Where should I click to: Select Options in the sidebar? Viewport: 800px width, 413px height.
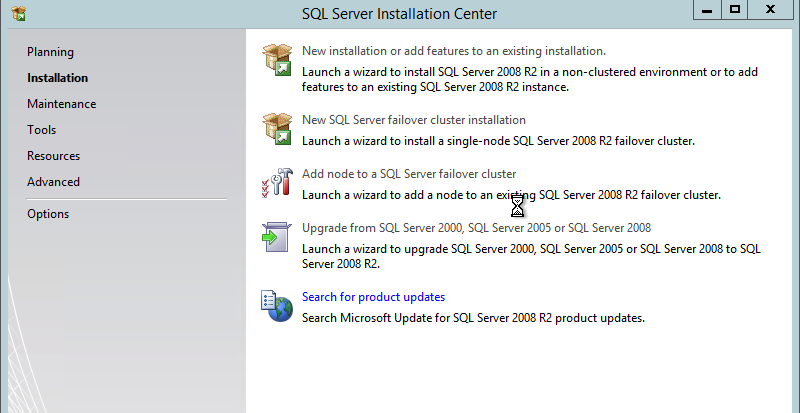click(48, 214)
